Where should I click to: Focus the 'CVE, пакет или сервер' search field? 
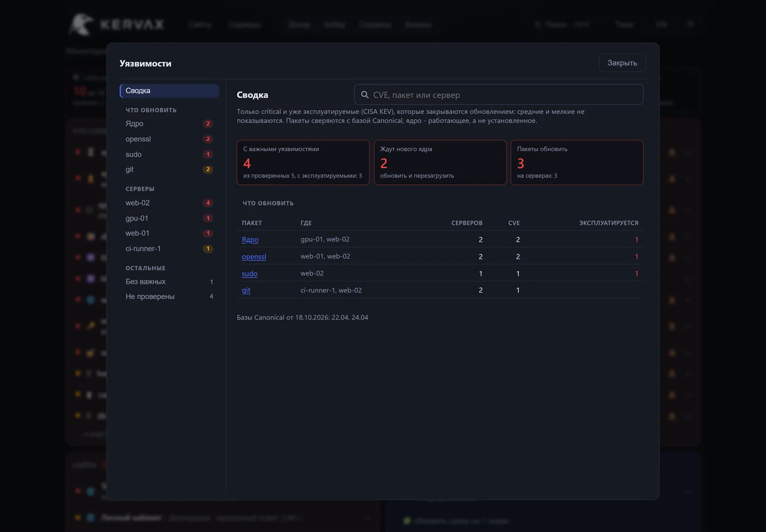pyautogui.click(x=499, y=95)
